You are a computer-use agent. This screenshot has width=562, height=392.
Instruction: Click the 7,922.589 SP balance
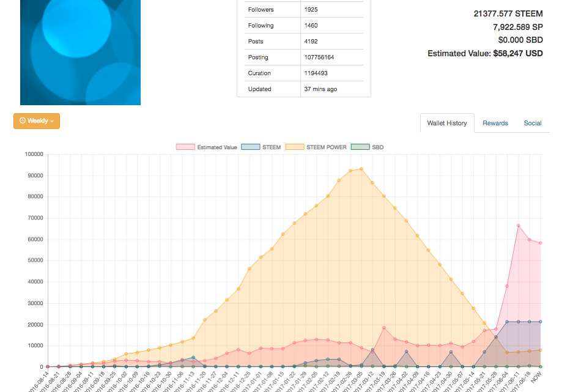tap(517, 27)
